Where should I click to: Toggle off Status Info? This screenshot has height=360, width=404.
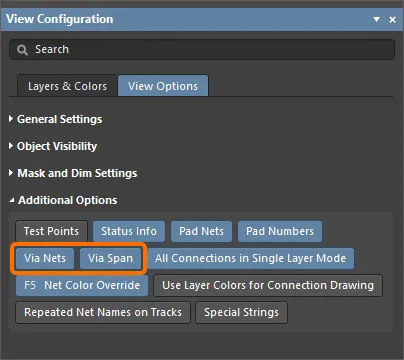(x=129, y=231)
